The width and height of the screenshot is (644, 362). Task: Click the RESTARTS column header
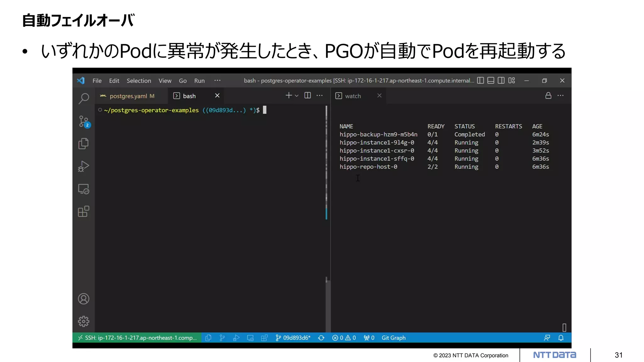pyautogui.click(x=508, y=126)
